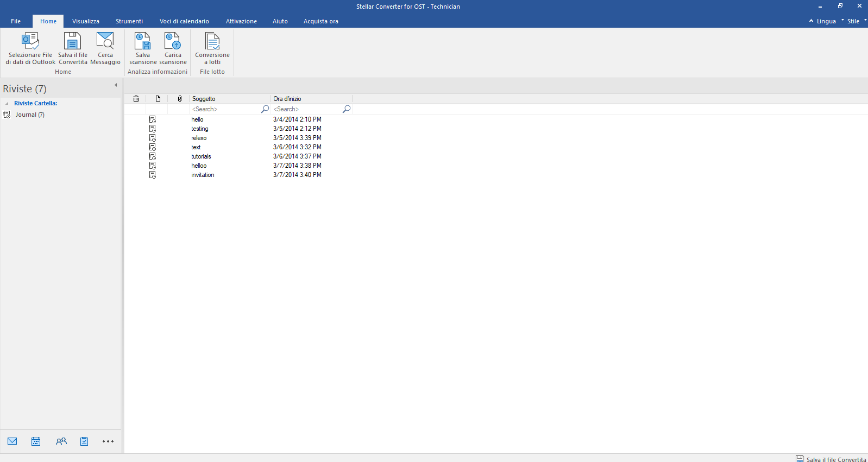Switch to Mail view icon in bottom bar
Screen dimensions: 868x462
12,441
